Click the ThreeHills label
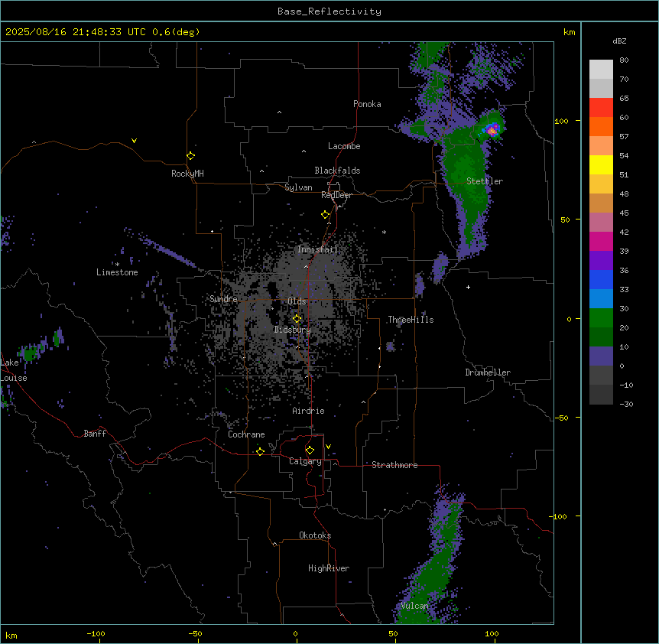 [x=411, y=320]
